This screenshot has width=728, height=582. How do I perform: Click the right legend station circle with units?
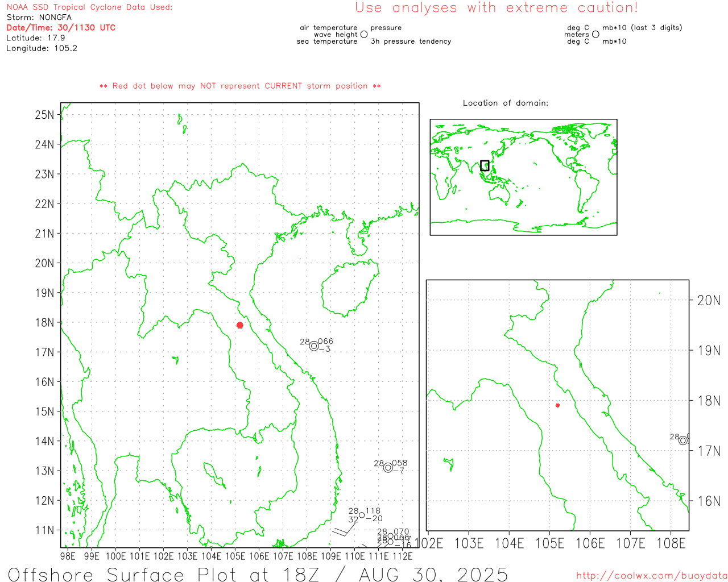[x=595, y=34]
